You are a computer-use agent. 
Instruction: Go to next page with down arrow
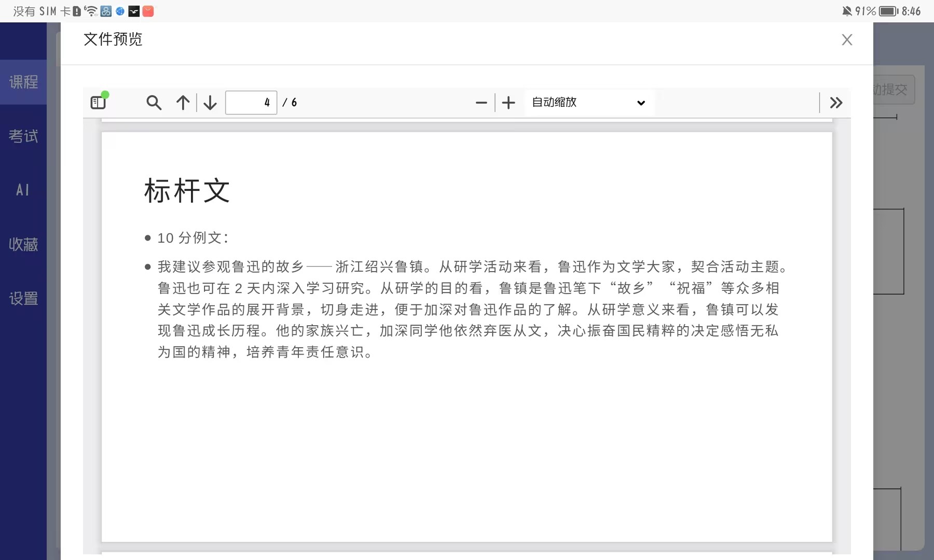coord(210,103)
